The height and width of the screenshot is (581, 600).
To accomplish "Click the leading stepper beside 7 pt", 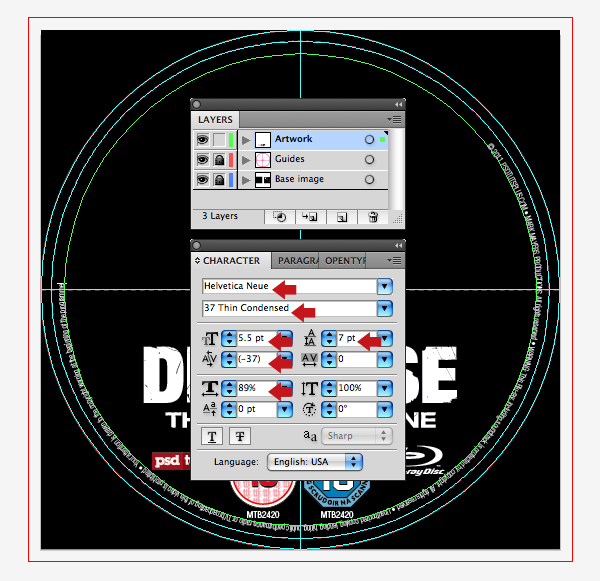I will click(329, 338).
